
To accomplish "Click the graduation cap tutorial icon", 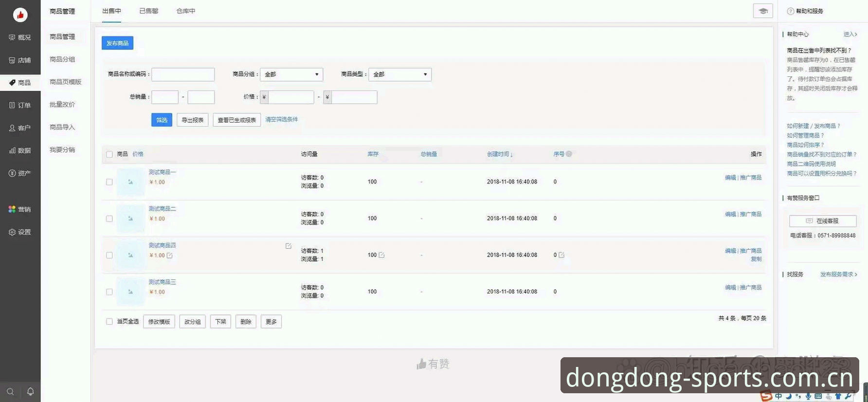I will (763, 11).
